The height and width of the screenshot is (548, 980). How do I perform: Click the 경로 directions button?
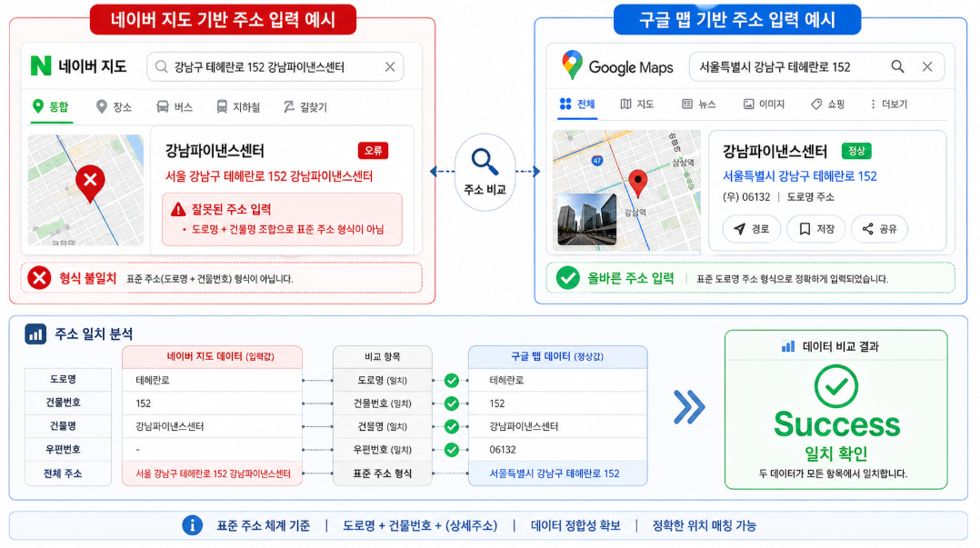751,229
